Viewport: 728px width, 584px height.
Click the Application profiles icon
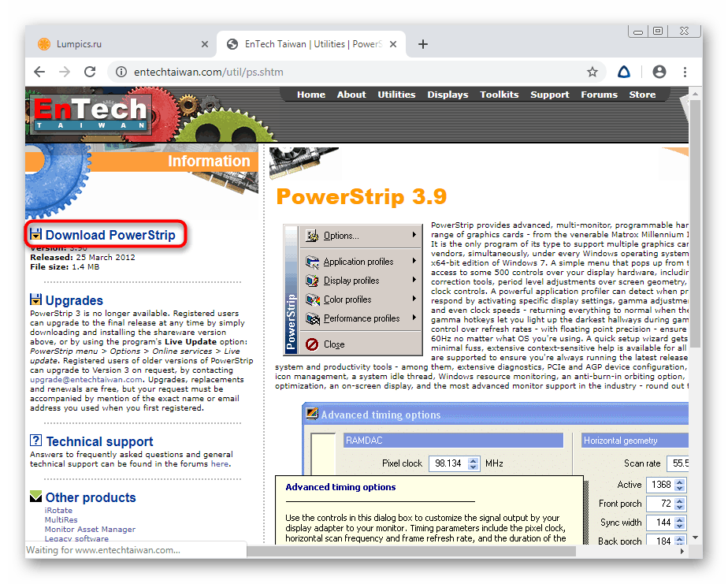[x=313, y=262]
